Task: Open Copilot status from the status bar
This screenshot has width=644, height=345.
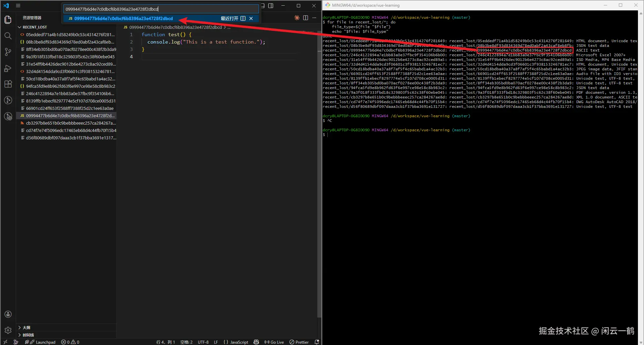Action: (256, 342)
